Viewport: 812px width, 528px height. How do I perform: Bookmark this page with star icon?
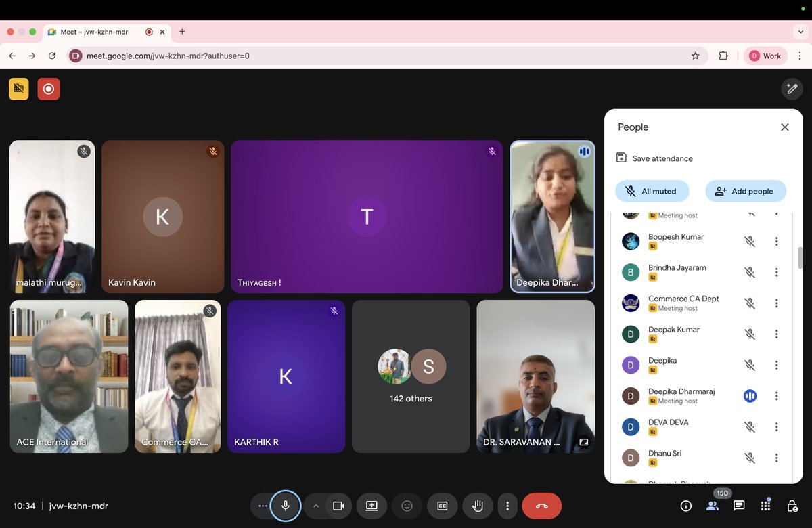[695, 56]
